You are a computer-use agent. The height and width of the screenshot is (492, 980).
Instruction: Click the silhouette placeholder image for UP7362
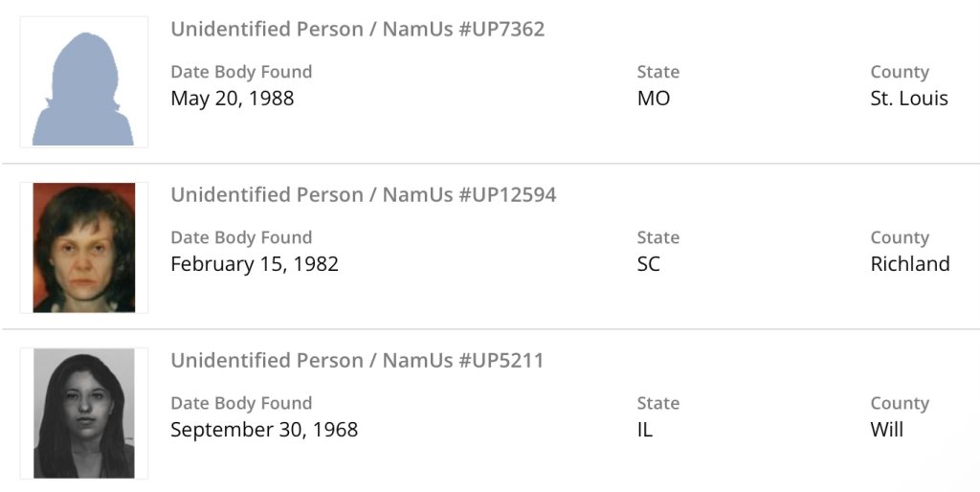pyautogui.click(x=83, y=82)
